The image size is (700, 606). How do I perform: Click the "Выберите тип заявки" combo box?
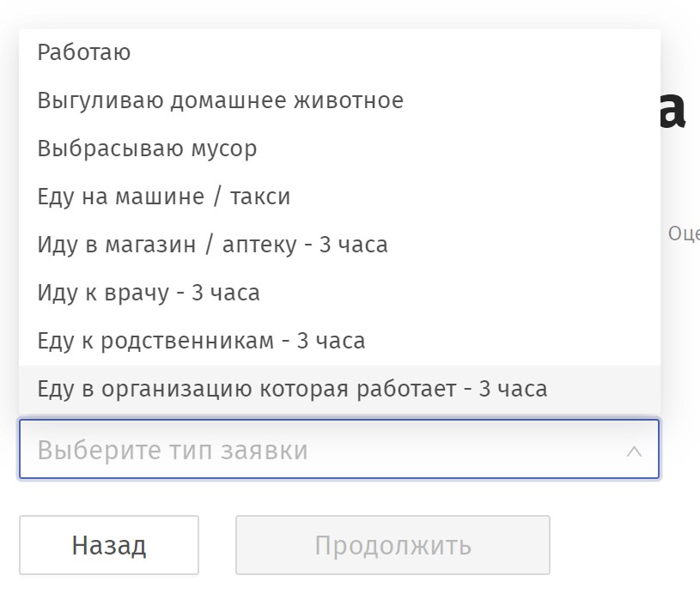pos(326,450)
